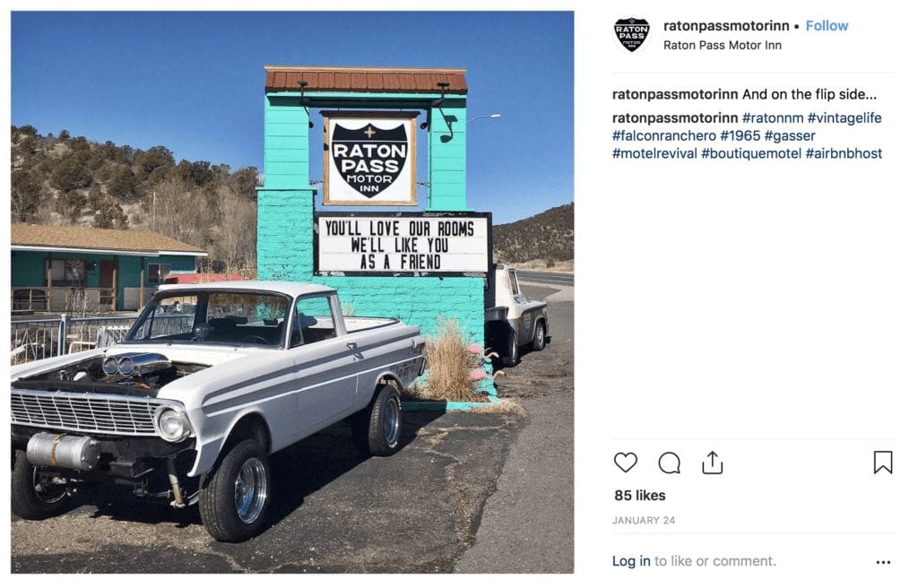
Task: Open the #vintagelife hashtag
Action: [844, 117]
